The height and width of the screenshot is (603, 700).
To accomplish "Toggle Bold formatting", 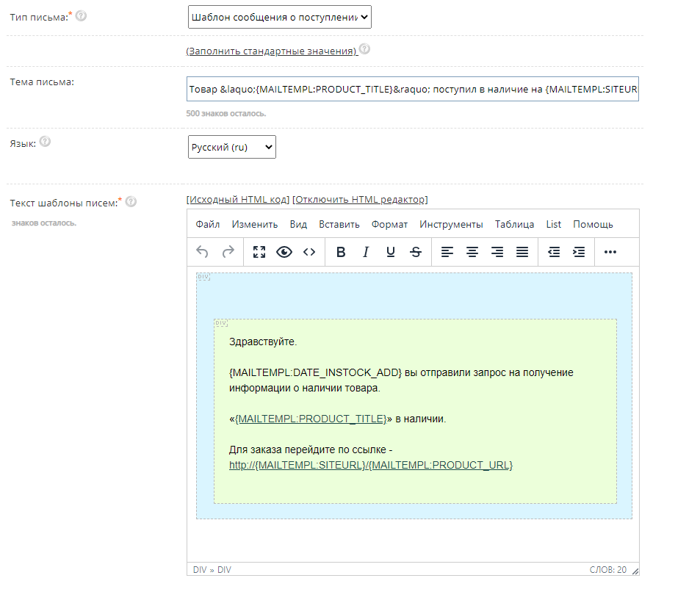I will [x=341, y=252].
